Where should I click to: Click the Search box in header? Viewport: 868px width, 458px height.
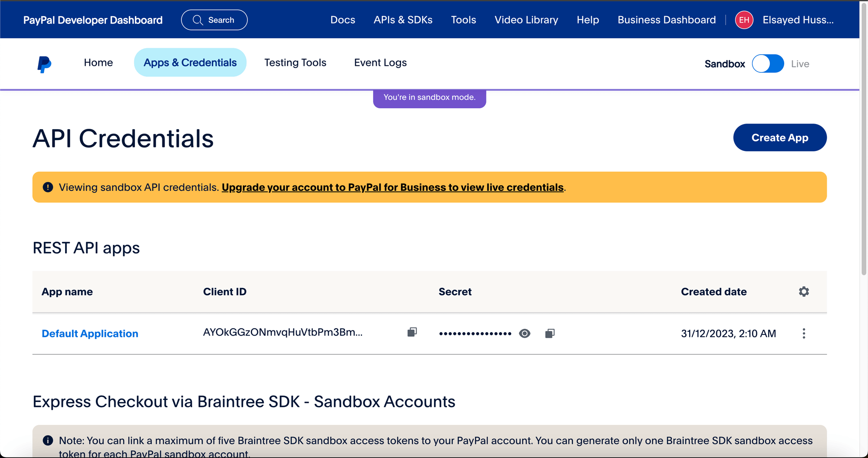214,20
